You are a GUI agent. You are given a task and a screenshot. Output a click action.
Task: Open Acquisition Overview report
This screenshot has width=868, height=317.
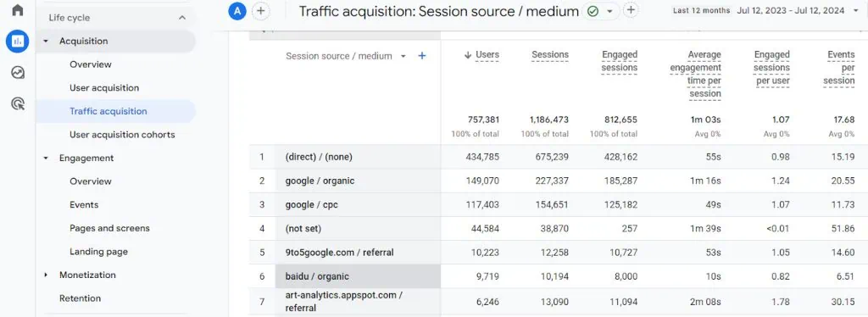point(90,64)
